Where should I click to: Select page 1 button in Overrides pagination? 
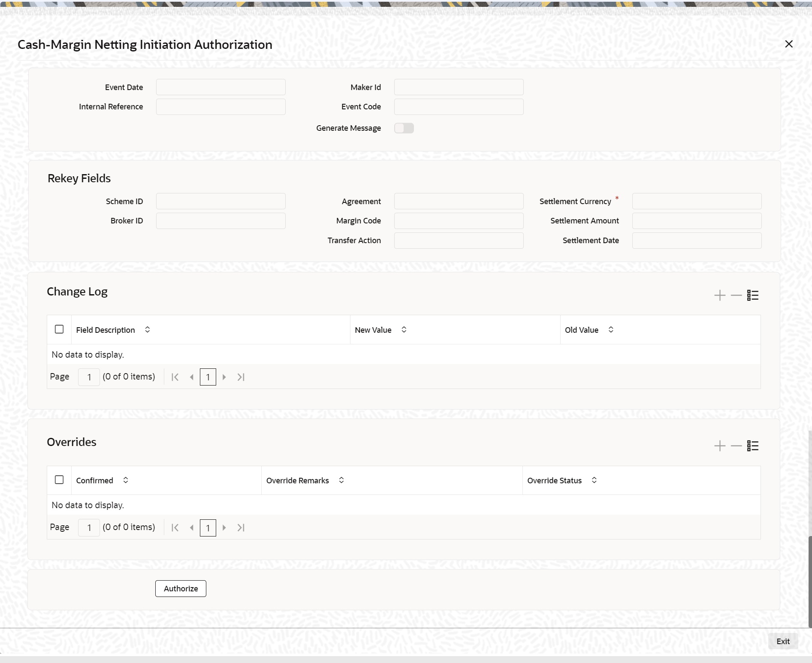tap(208, 527)
